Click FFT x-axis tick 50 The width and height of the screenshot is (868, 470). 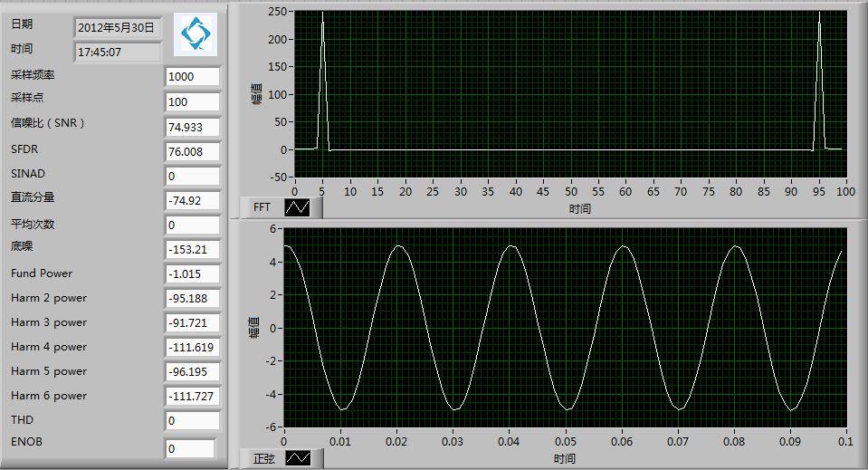point(571,192)
